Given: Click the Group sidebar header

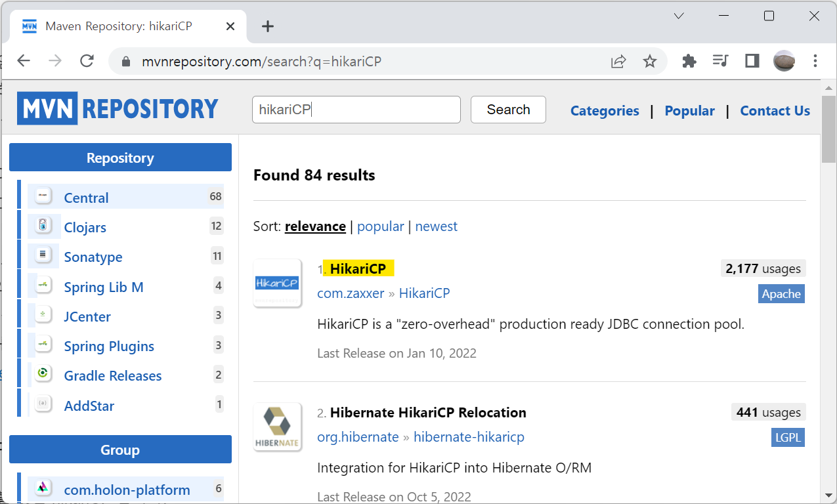Looking at the screenshot, I should coord(120,450).
